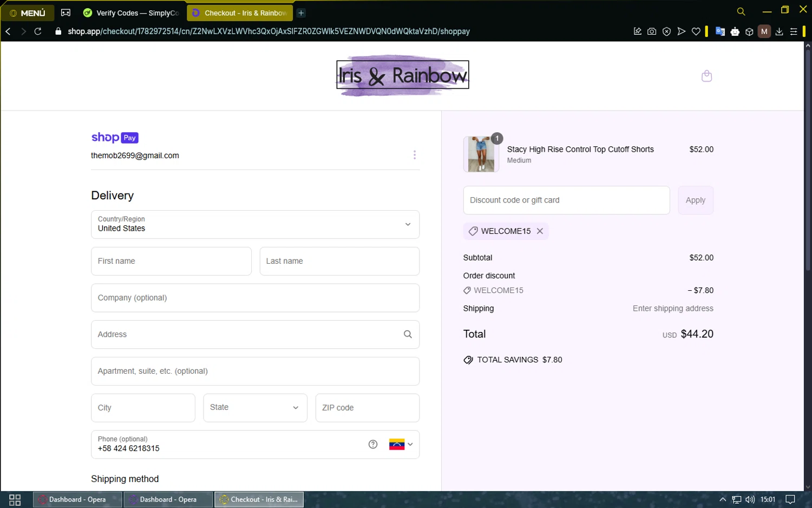Expand the Country/Region dropdown
812x508 pixels.
[255, 224]
